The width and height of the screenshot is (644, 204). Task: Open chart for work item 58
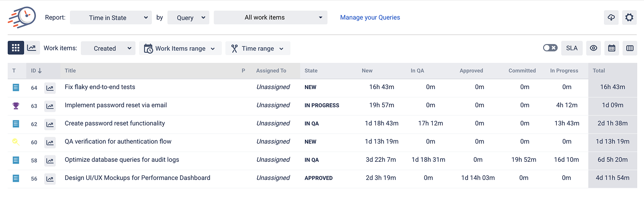[50, 160]
